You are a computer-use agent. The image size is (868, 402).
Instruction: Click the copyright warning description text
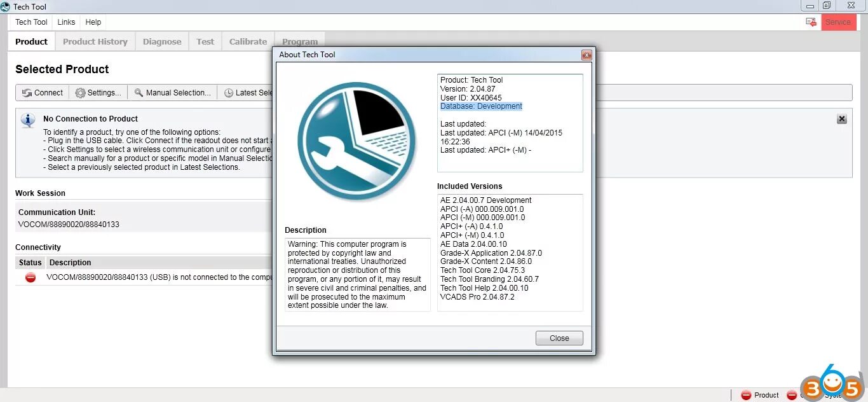357,275
